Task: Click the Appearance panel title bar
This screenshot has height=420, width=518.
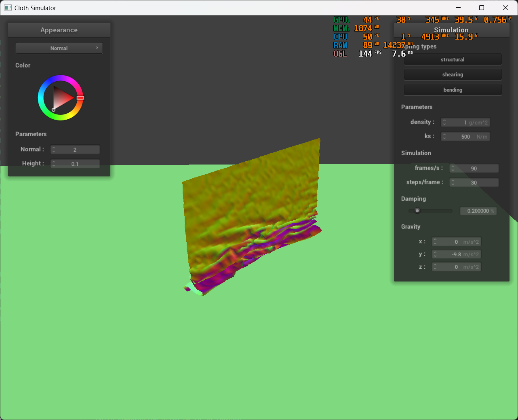Action: (59, 30)
